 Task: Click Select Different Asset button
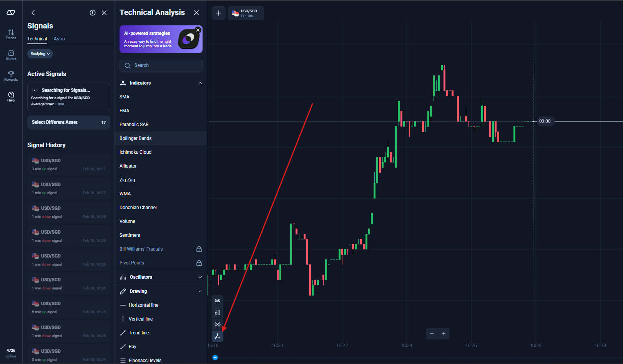click(69, 122)
